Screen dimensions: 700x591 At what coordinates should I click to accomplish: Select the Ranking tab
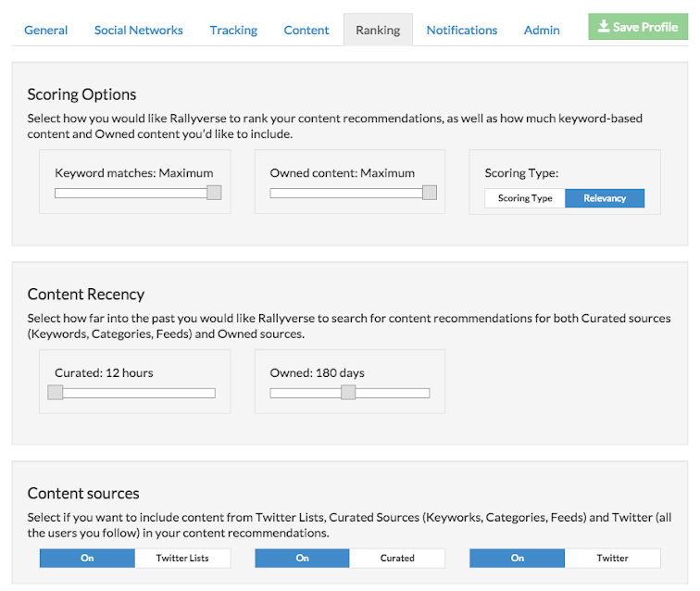coord(378,30)
